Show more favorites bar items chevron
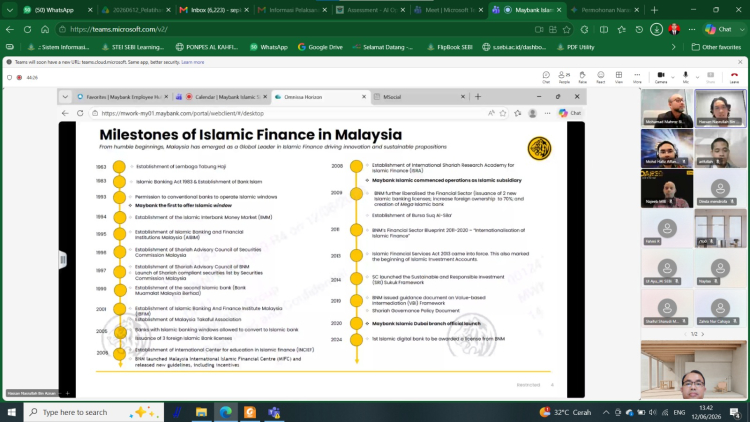This screenshot has width=750, height=422. pos(673,47)
